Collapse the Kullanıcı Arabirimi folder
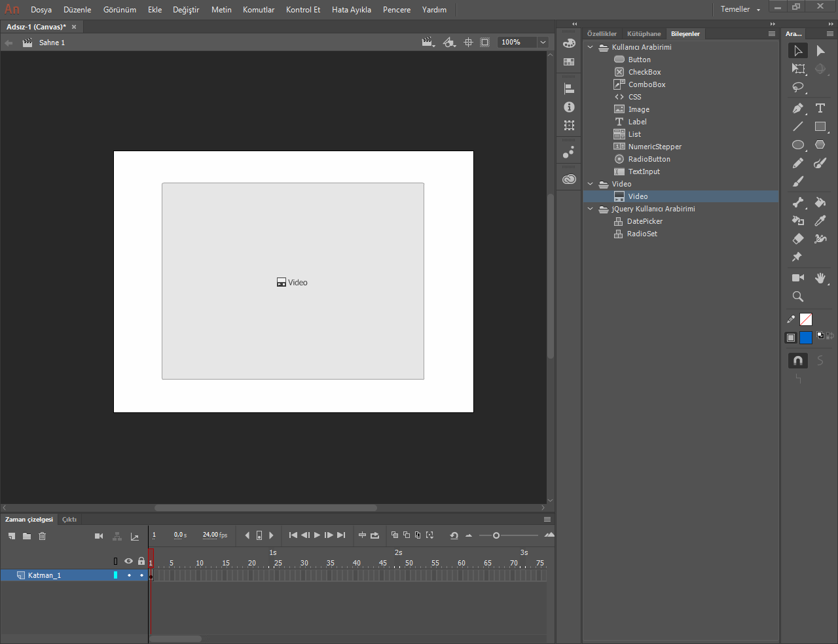Viewport: 838px width, 644px height. click(590, 47)
